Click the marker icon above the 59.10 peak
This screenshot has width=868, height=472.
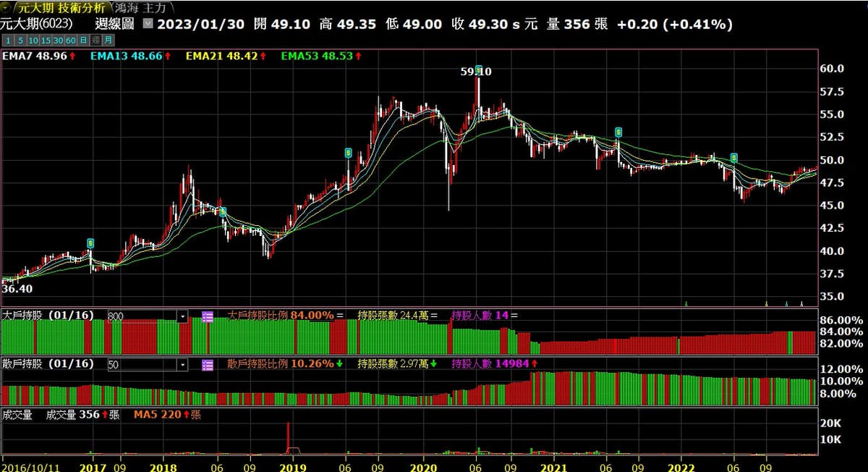click(478, 69)
